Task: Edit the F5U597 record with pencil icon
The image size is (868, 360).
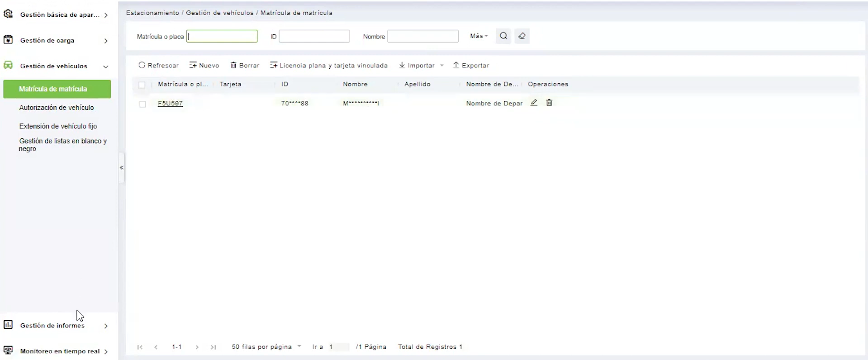Action: [534, 103]
